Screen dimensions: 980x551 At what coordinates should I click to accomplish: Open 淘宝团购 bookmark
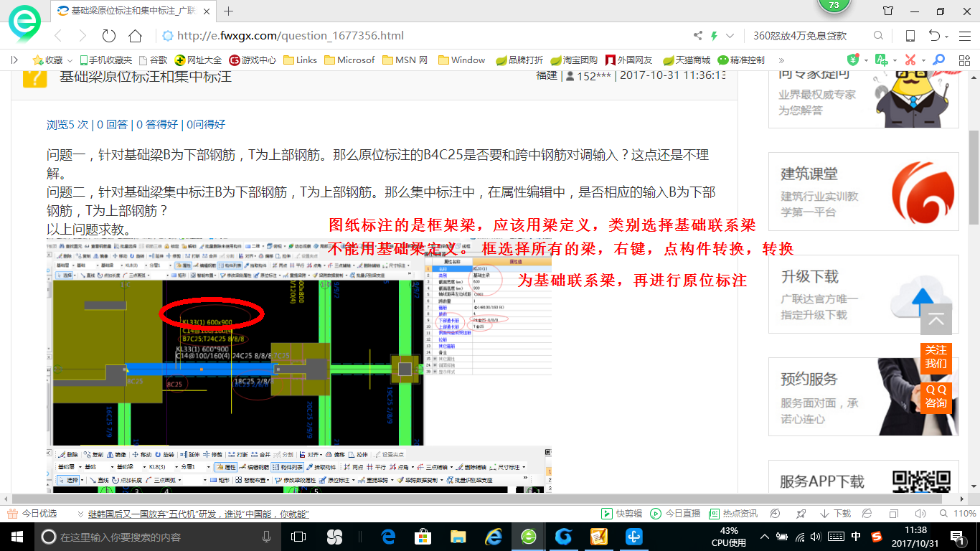tap(574, 60)
